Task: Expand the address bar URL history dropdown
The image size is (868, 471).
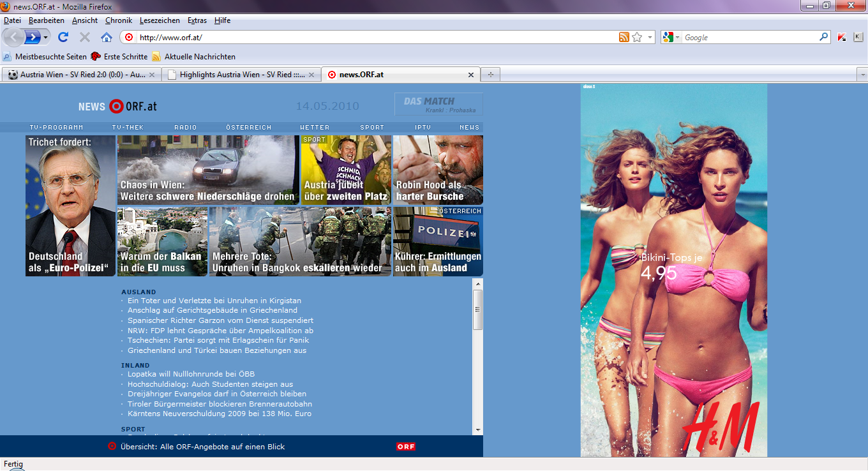Action: point(650,37)
